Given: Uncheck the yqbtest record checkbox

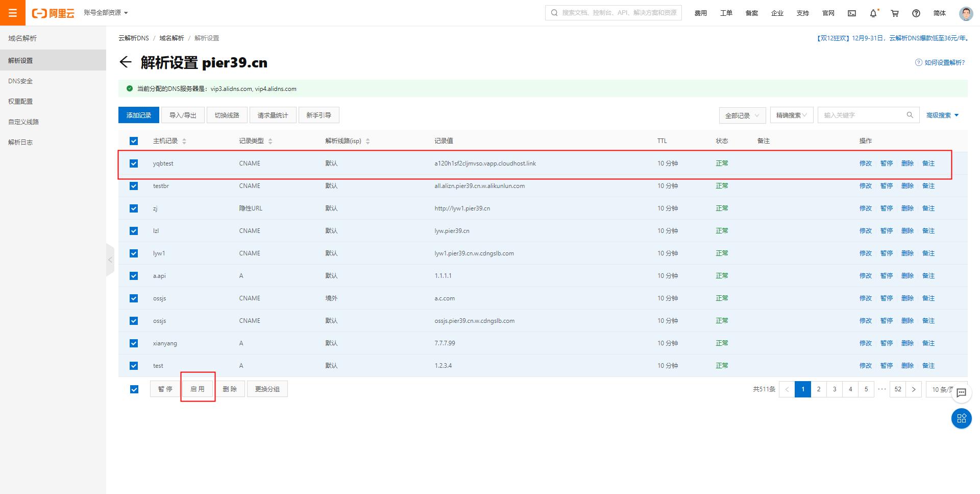Looking at the screenshot, I should point(134,163).
